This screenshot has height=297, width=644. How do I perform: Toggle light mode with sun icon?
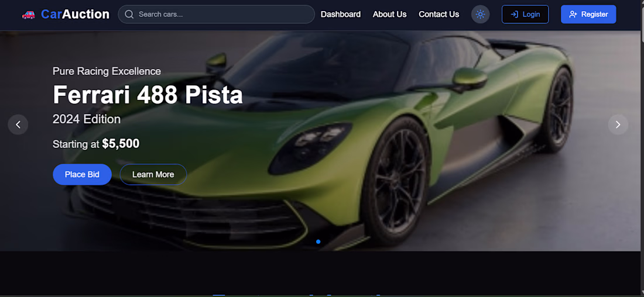[480, 15]
